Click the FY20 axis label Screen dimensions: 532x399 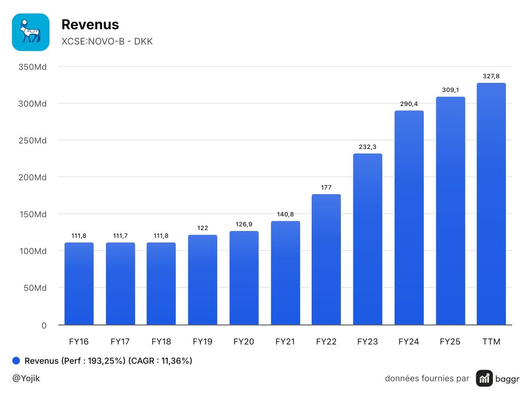click(244, 342)
